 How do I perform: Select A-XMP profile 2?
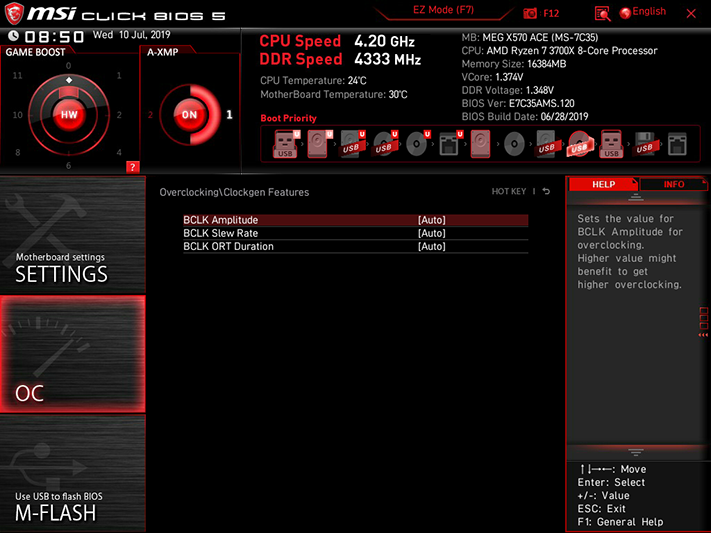pyautogui.click(x=151, y=115)
